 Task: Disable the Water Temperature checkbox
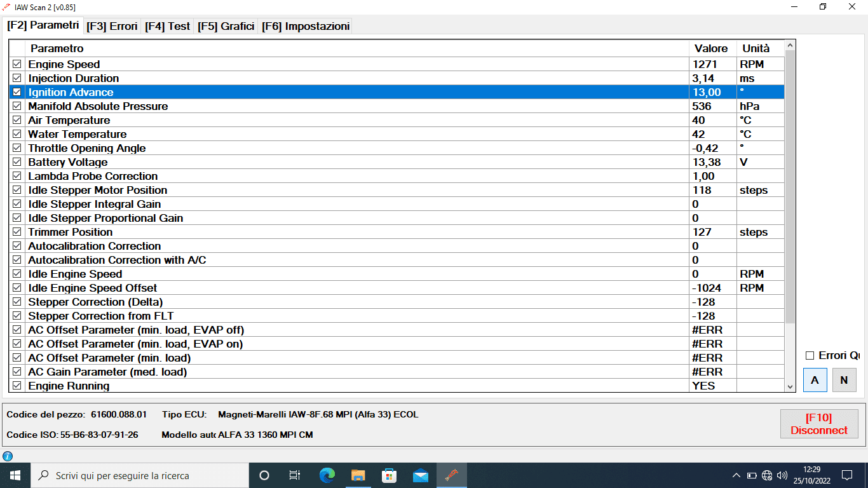[17, 134]
